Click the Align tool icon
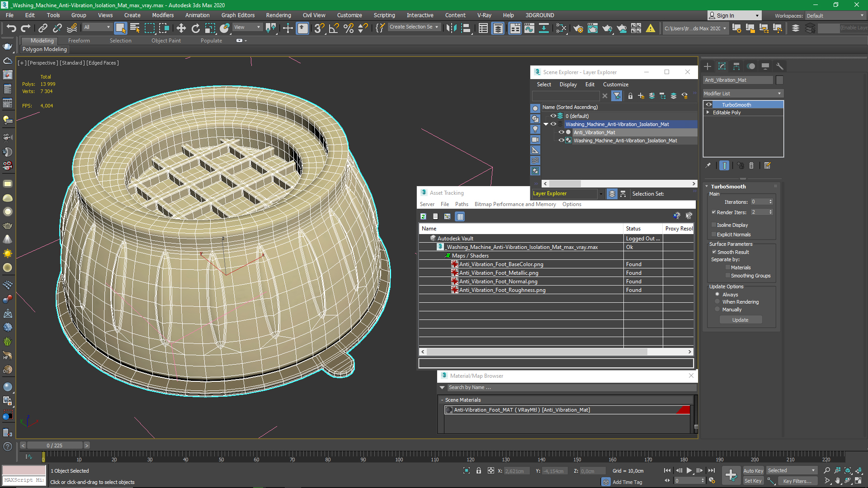 [466, 28]
